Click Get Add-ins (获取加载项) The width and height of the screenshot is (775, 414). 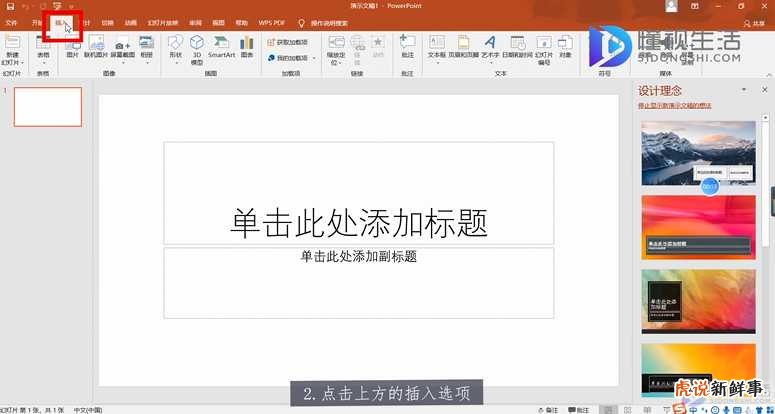coord(288,42)
